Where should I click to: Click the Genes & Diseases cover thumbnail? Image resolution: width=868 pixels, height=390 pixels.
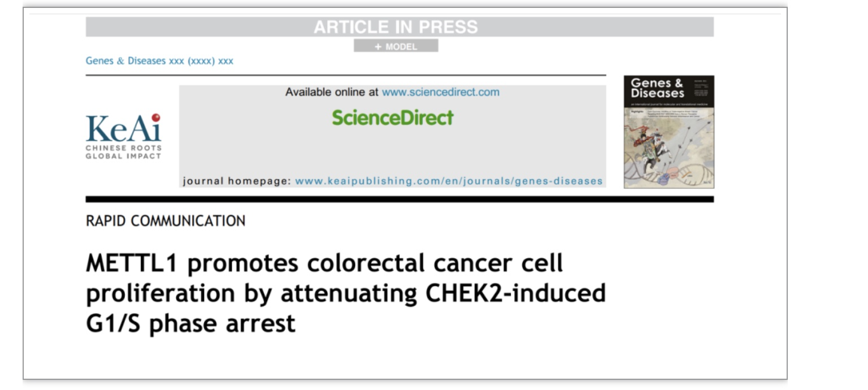point(669,132)
